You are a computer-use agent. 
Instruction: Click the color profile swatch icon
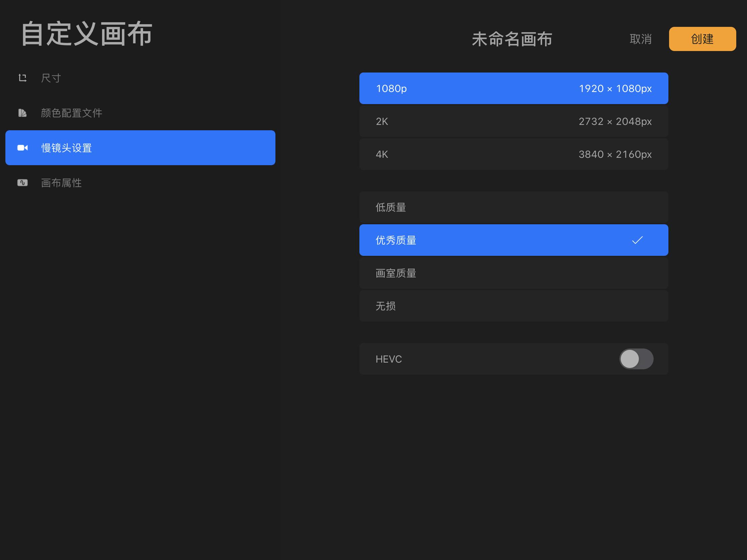coord(23,113)
